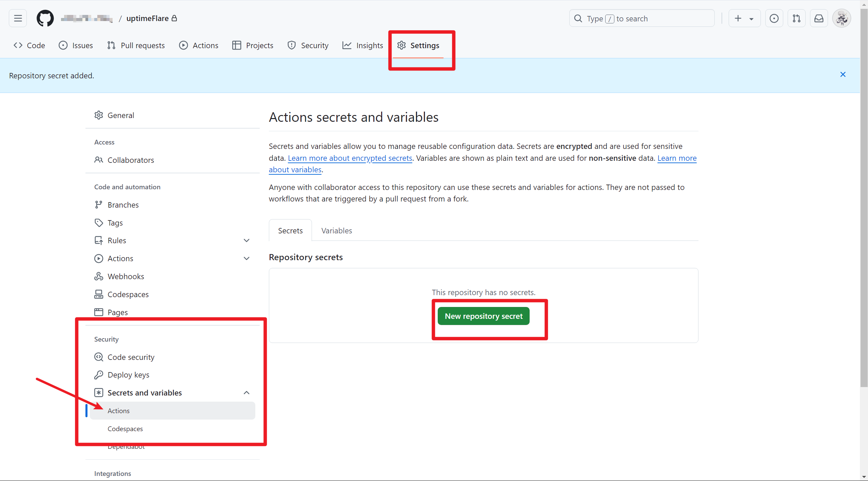The image size is (868, 481).
Task: Dismiss the 'Repository secret added' banner
Action: 843,75
